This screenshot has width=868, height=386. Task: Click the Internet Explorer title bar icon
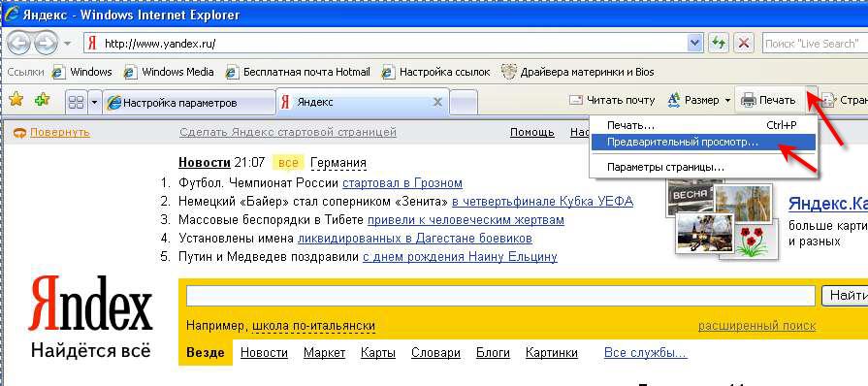click(x=11, y=14)
